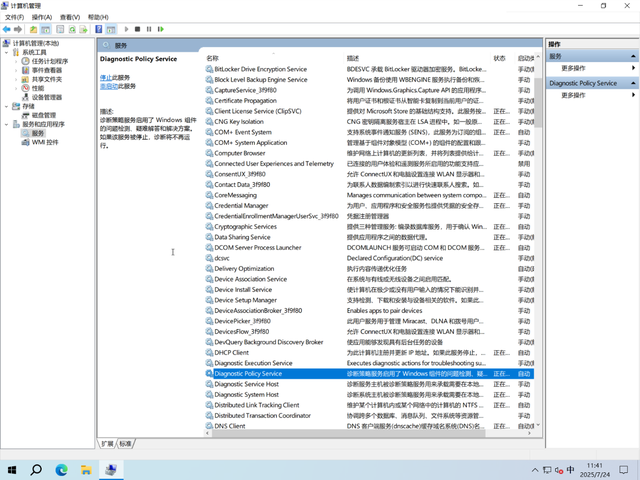Select the Credential Manager service
The width and height of the screenshot is (640, 480).
(x=369, y=206)
